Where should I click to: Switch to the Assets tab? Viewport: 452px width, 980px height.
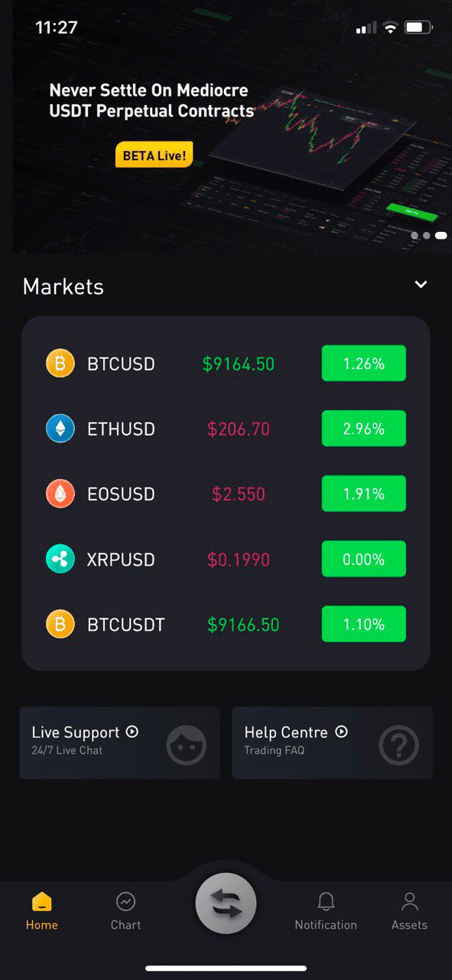(409, 911)
